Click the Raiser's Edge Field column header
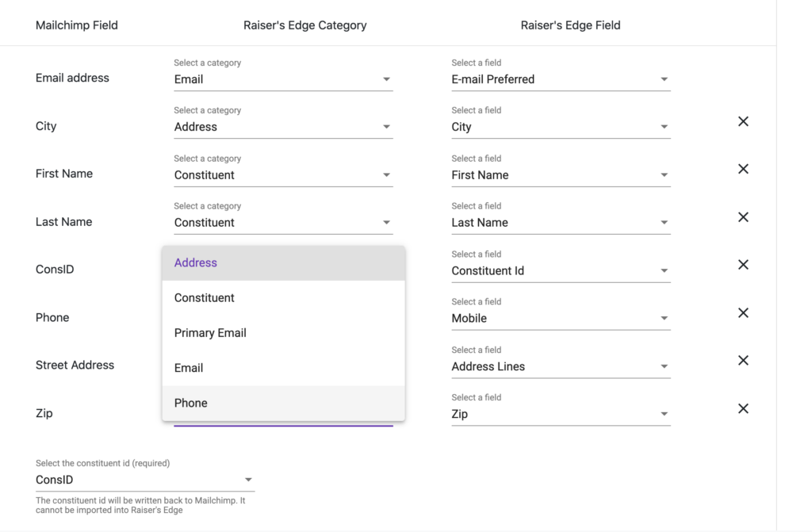Screen dimensions: 812x532 coord(570,25)
